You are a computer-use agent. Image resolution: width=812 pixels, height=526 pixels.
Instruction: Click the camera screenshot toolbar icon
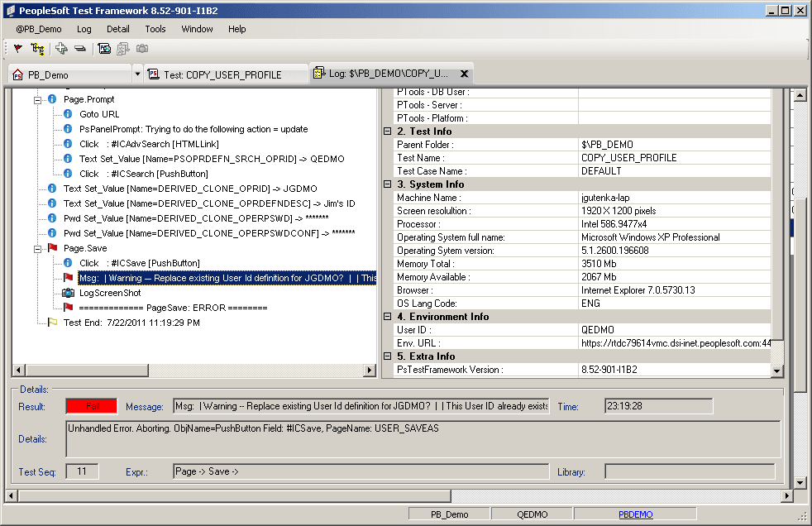click(x=141, y=48)
